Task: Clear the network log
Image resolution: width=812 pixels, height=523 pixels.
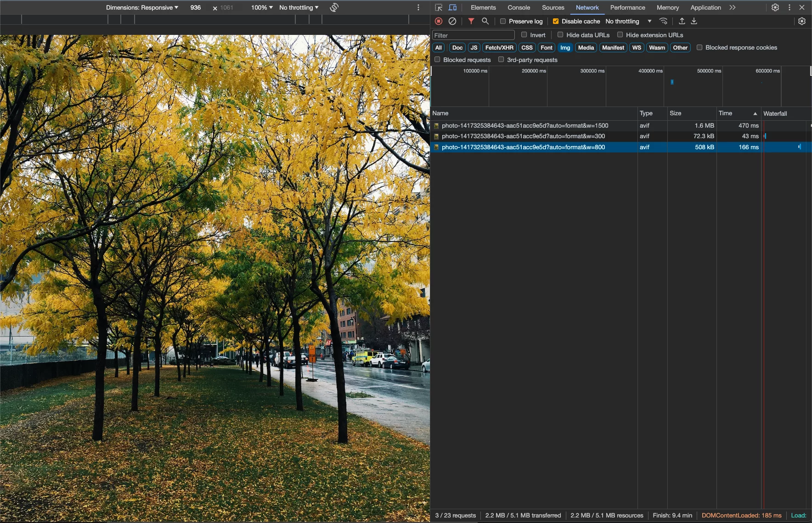Action: 452,21
